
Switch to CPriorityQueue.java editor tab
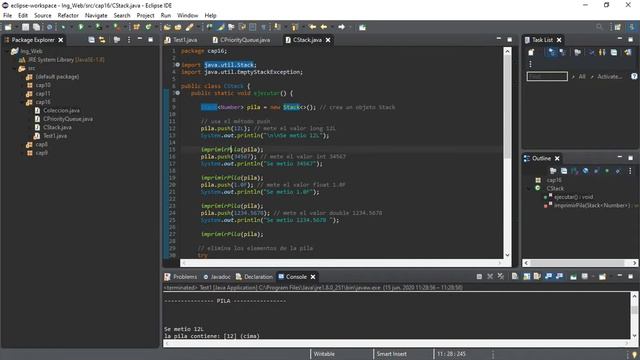[241, 40]
